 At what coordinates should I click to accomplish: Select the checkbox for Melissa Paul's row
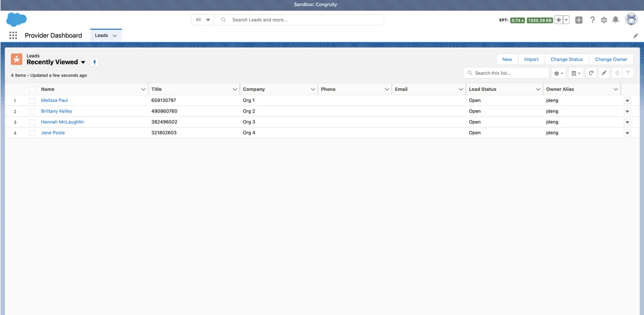(x=32, y=100)
